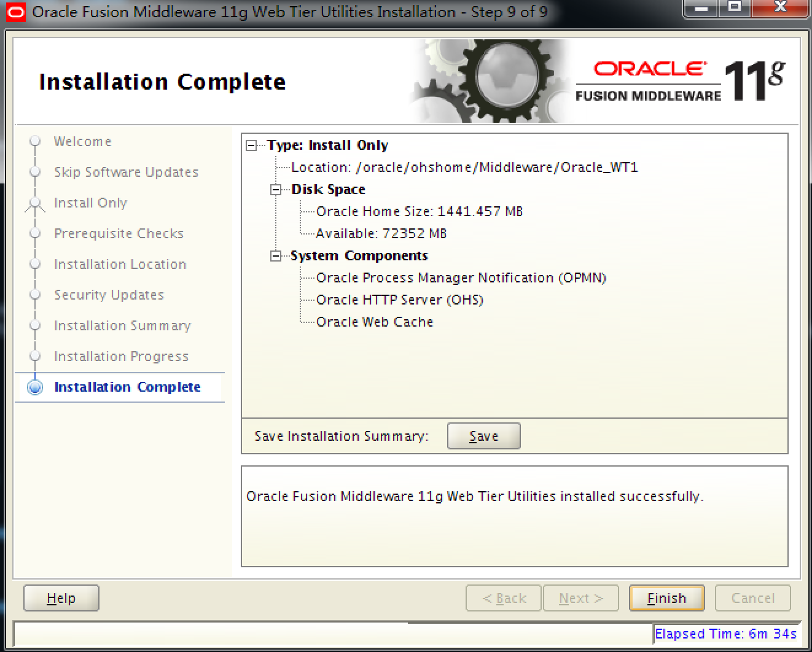Click the Oracle Fusion Middleware 11g logo

coord(680,81)
